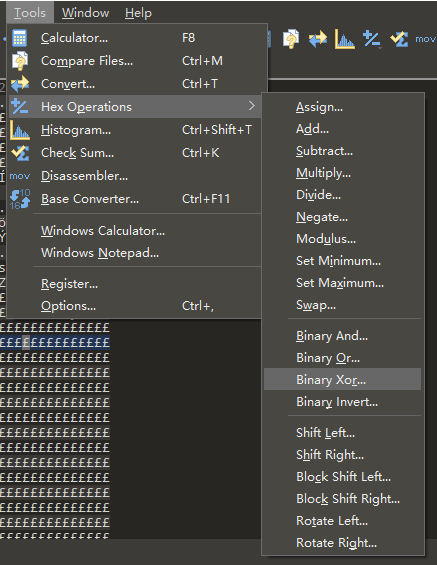The width and height of the screenshot is (437, 565).
Task: Expand the Hex Operations submenu arrow
Action: click(x=252, y=106)
